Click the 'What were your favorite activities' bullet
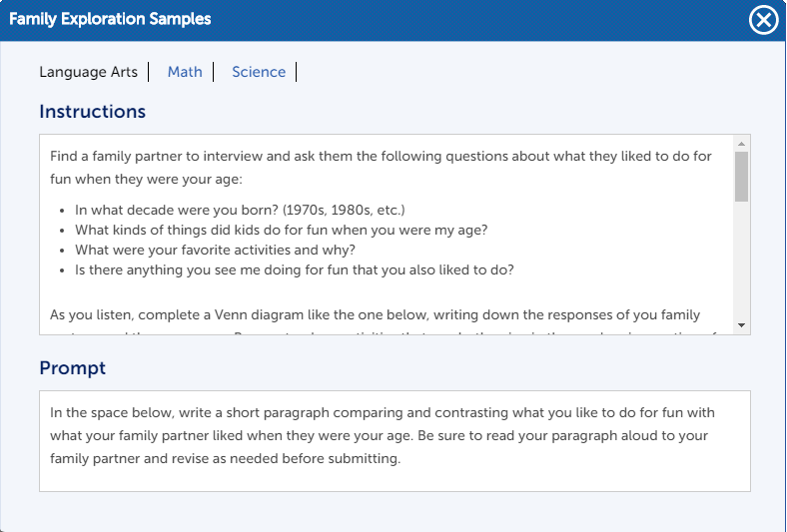 215,250
